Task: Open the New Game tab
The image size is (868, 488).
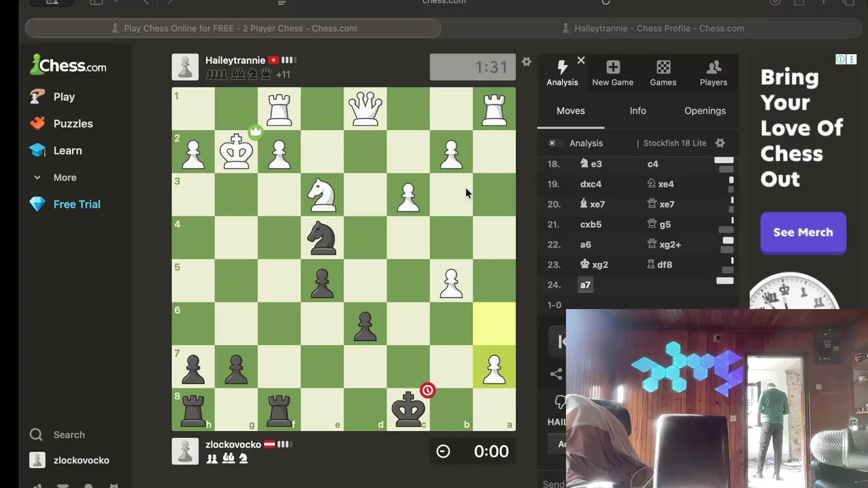Action: point(613,73)
